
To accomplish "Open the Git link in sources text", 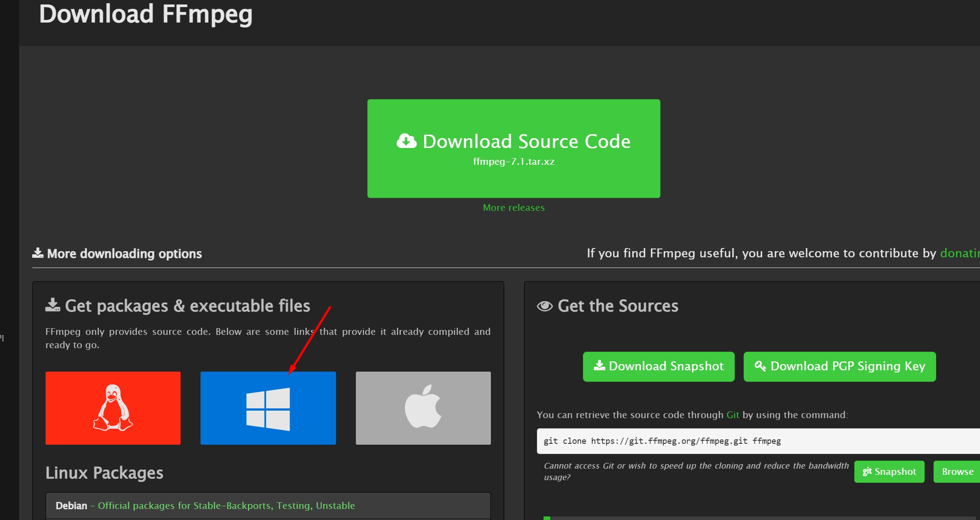I will pos(733,415).
